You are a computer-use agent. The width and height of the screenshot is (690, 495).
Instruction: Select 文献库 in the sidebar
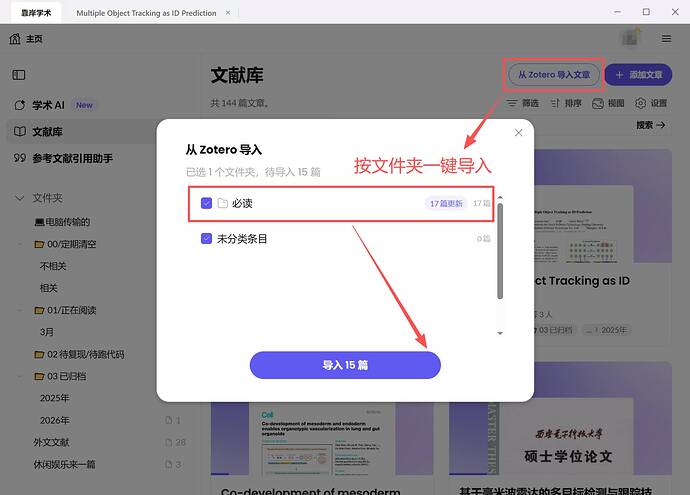pyautogui.click(x=81, y=132)
